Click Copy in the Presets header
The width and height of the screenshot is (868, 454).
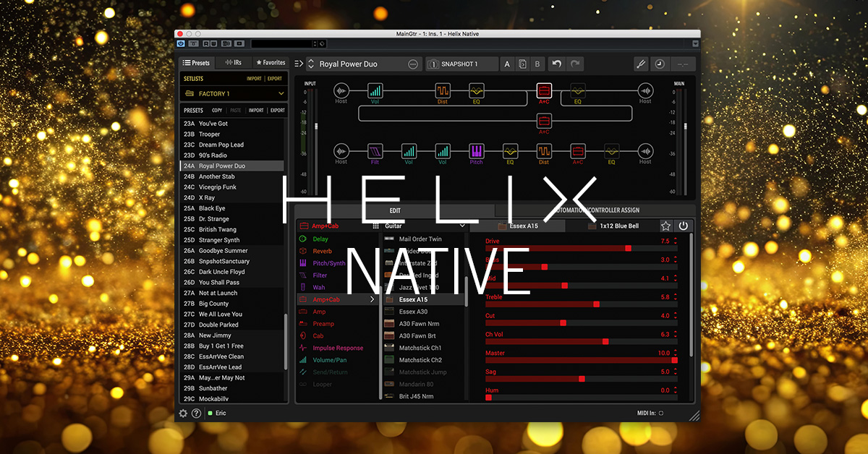click(217, 111)
